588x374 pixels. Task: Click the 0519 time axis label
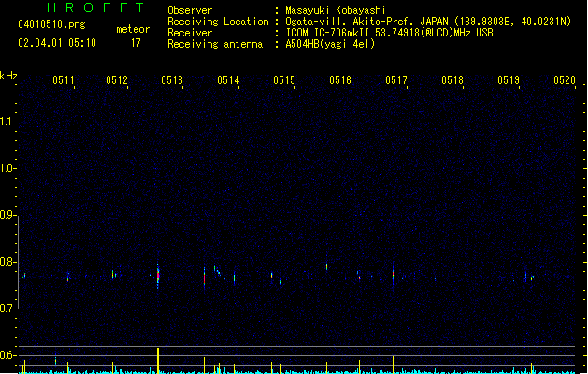coord(509,80)
